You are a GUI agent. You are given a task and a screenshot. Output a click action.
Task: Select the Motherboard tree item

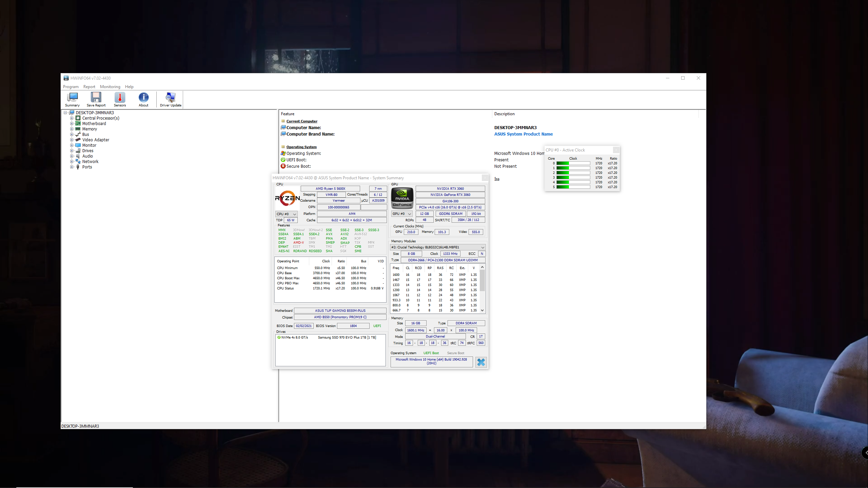(94, 124)
